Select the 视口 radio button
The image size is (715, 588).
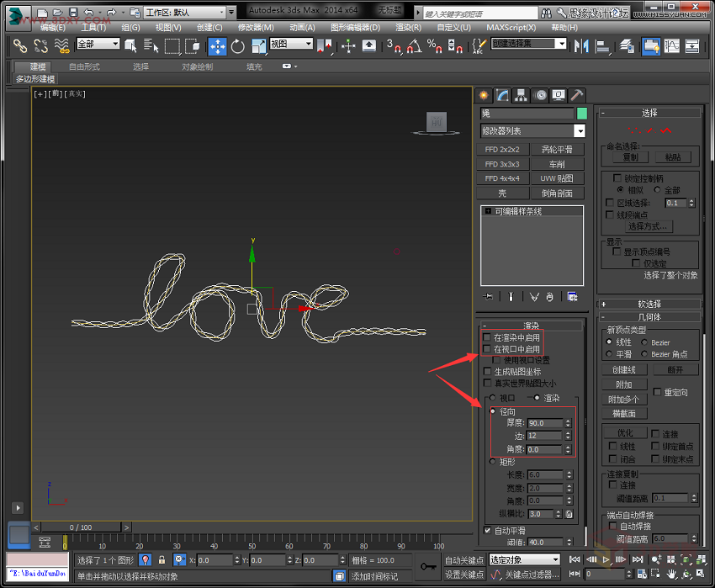(492, 398)
